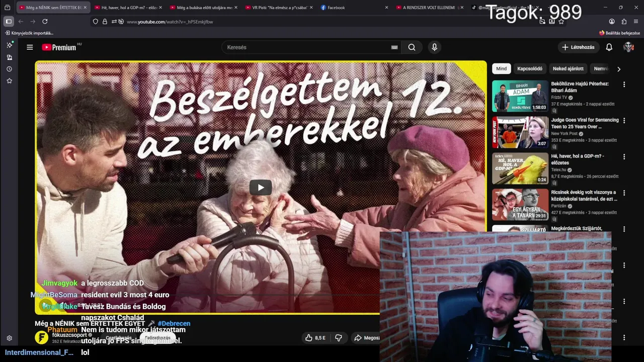Subscribe with the Feliratkozás button
This screenshot has width=644, height=362.
pos(157,338)
